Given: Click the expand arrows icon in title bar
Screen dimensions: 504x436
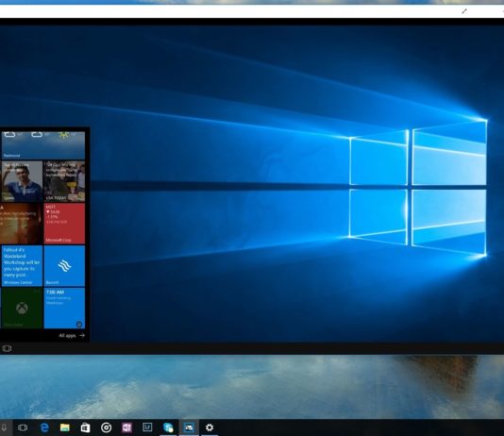Looking at the screenshot, I should coord(464,11).
